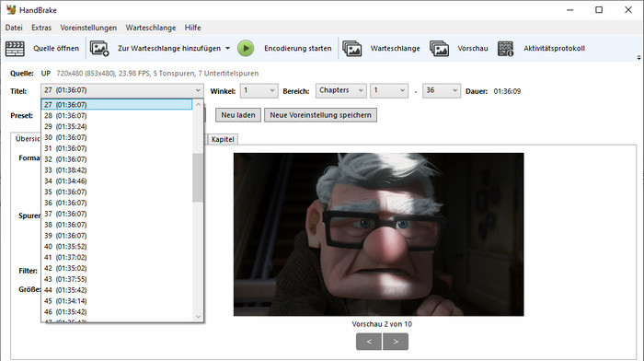The height and width of the screenshot is (361, 644).
Task: Click Neue Voreinstellung speichern button
Action: 320,115
